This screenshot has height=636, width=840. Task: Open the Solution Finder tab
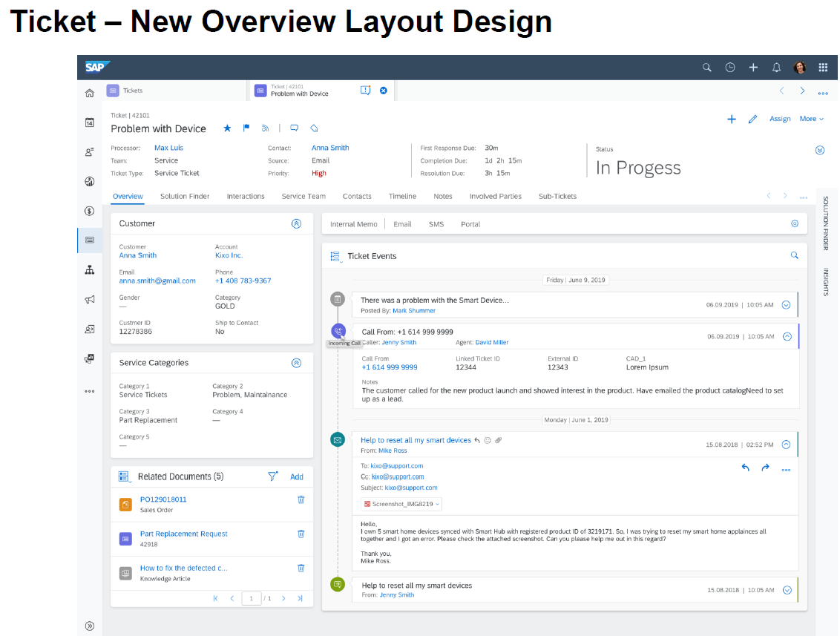(185, 196)
